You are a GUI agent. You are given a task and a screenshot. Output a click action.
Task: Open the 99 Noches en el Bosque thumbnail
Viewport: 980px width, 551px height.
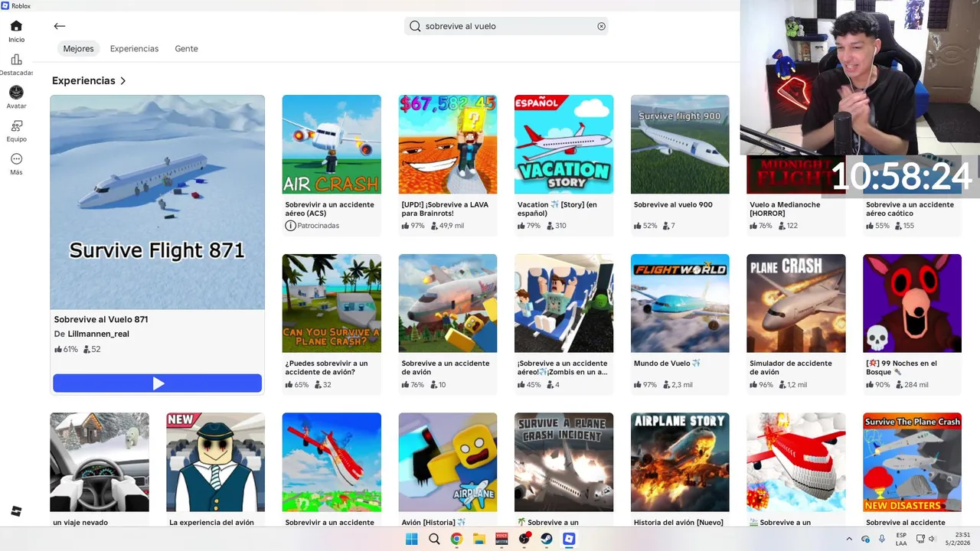click(x=912, y=303)
